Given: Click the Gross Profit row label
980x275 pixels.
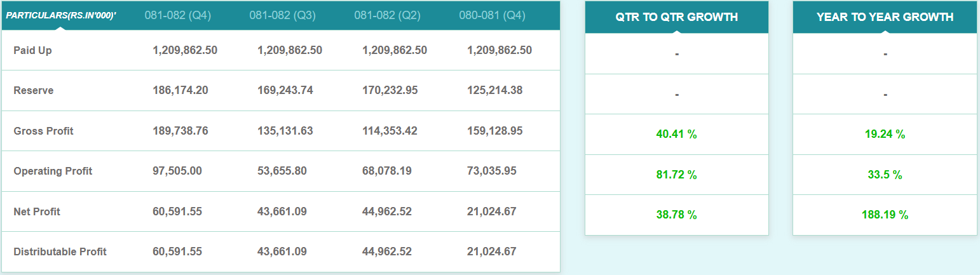Looking at the screenshot, I should 43,131.
